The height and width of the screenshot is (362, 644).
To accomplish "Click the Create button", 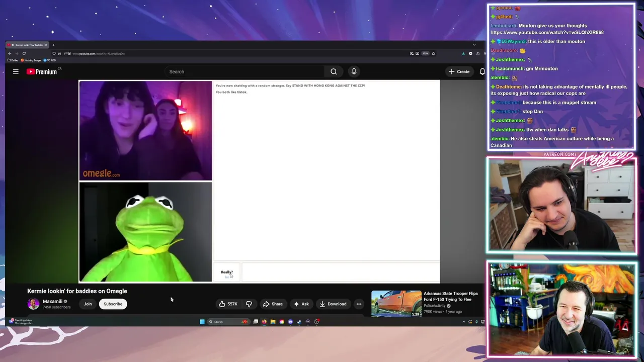I will coord(459,71).
